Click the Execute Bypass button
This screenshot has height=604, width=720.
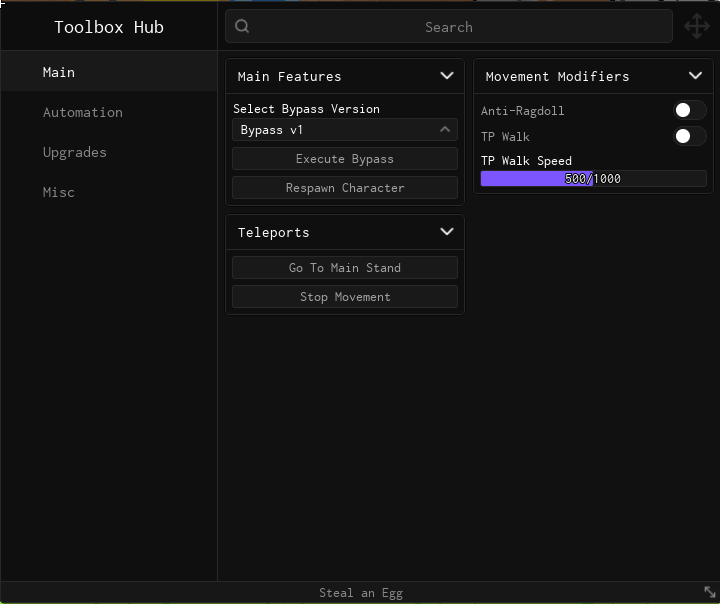[x=345, y=159]
